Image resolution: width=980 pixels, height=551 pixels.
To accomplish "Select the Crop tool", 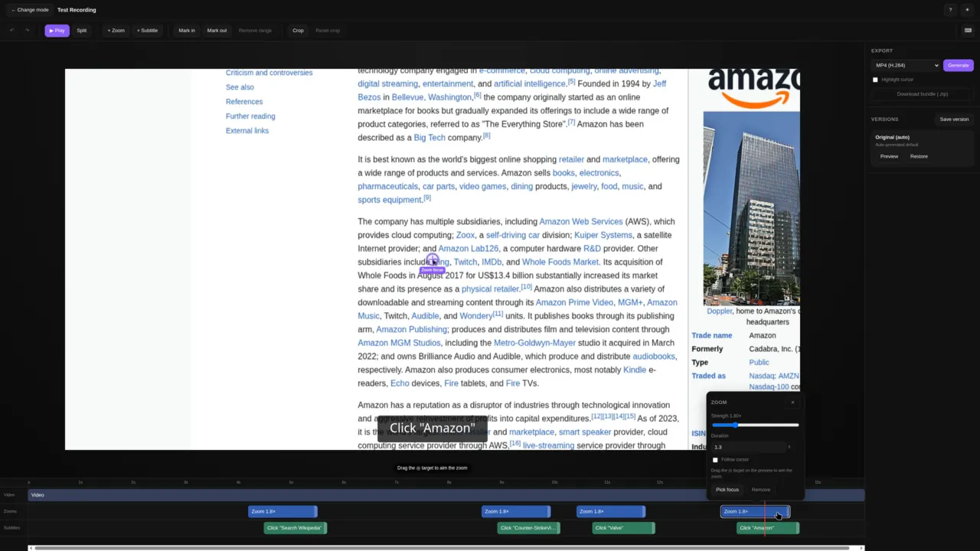I will click(298, 31).
